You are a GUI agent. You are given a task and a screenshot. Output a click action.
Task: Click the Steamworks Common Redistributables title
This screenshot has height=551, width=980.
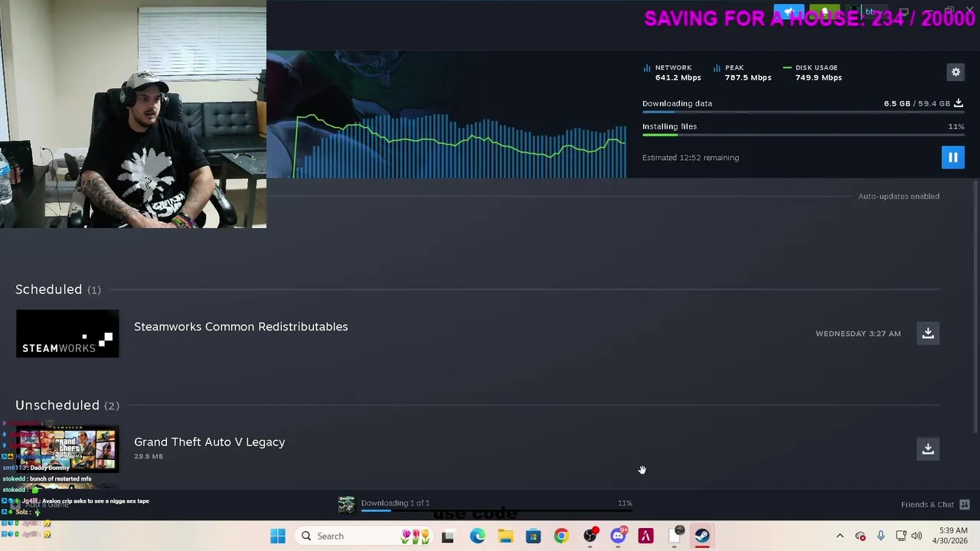click(240, 327)
